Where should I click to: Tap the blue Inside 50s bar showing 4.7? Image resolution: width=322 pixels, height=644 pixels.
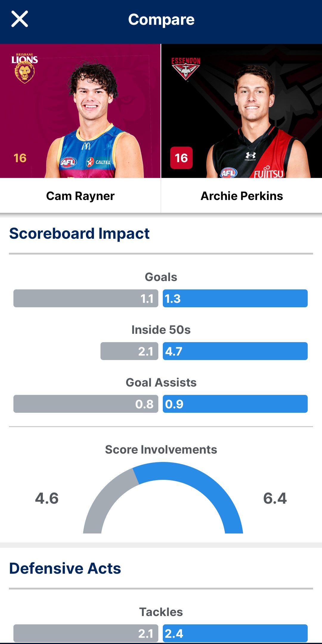pos(235,351)
